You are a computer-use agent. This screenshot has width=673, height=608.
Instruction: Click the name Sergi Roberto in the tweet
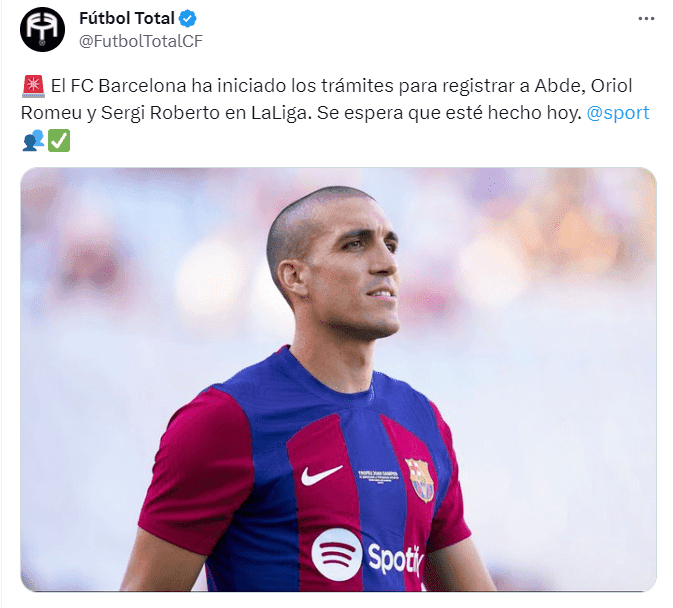[160, 114]
